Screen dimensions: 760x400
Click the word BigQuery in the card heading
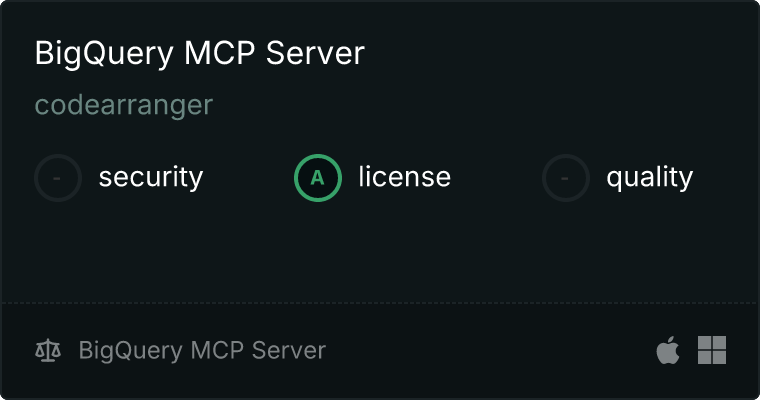(104, 54)
